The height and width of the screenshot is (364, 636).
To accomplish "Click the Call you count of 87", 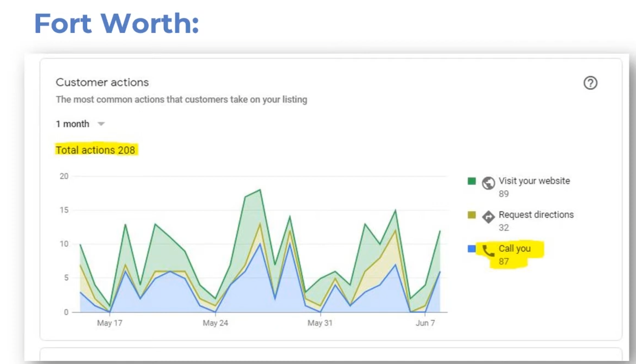I will click(x=504, y=261).
